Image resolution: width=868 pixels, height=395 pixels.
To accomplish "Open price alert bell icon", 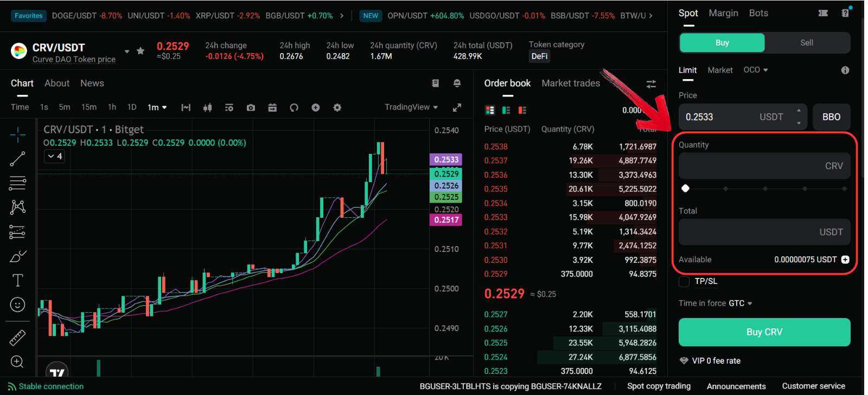I will 457,83.
